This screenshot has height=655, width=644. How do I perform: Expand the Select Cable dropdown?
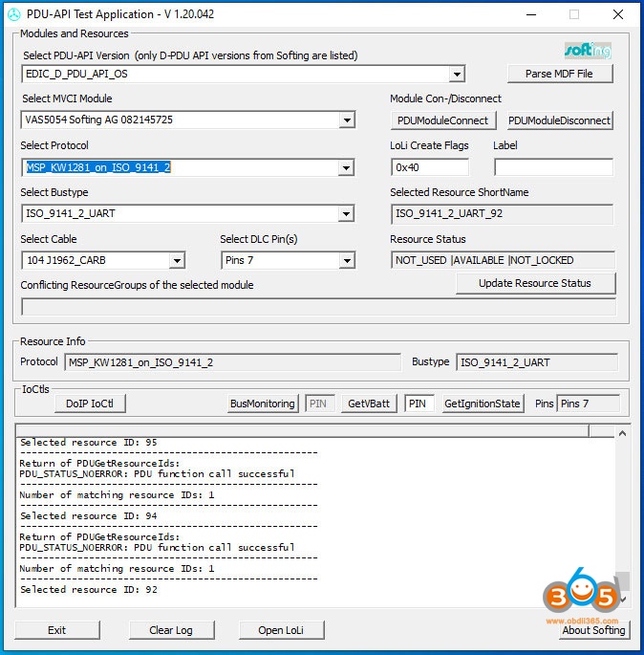tap(177, 260)
